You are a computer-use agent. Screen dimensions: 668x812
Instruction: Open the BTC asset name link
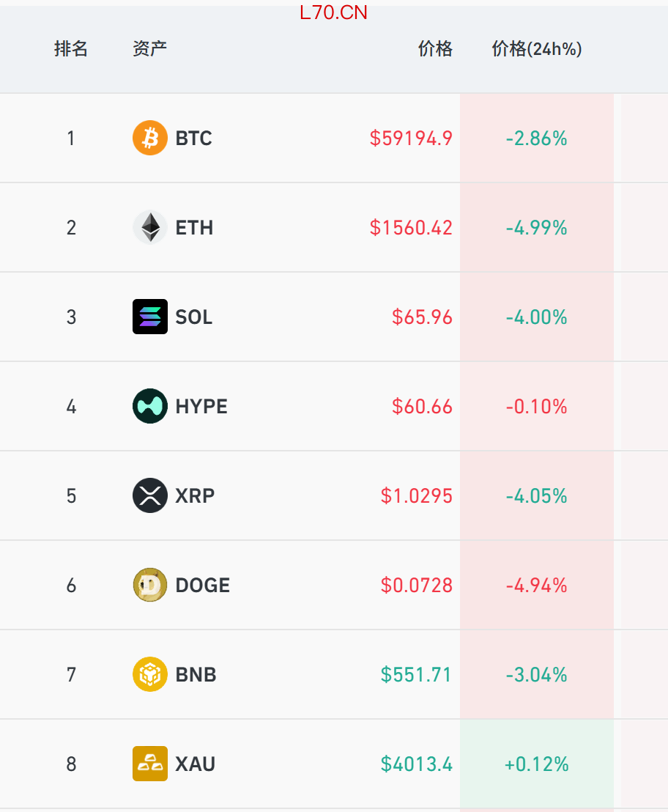tap(193, 139)
